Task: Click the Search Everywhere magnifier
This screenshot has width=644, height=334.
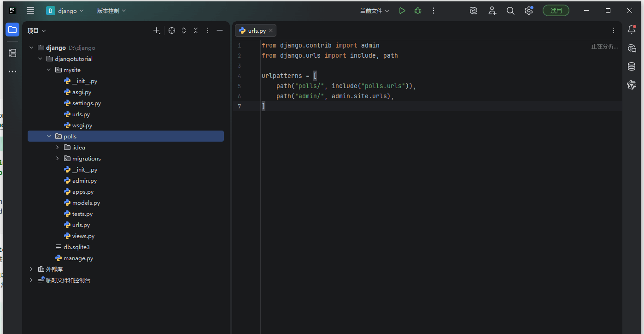Action: (510, 11)
